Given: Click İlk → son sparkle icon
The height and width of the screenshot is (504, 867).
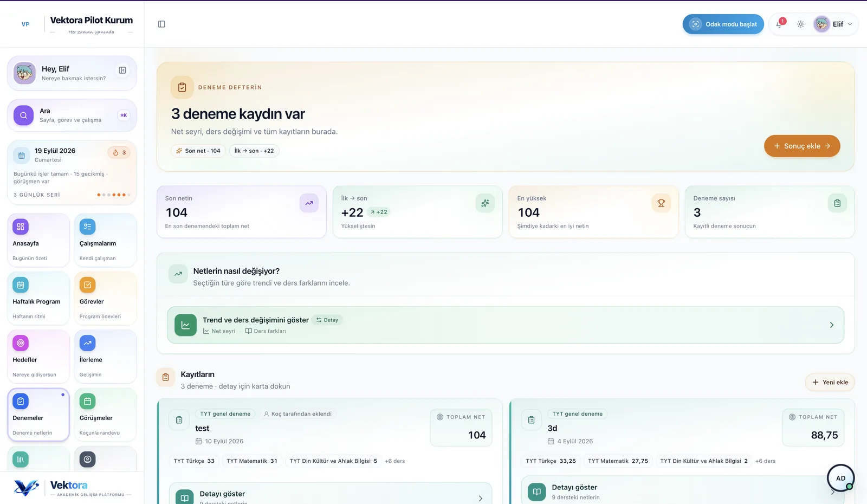Looking at the screenshot, I should coord(485,203).
